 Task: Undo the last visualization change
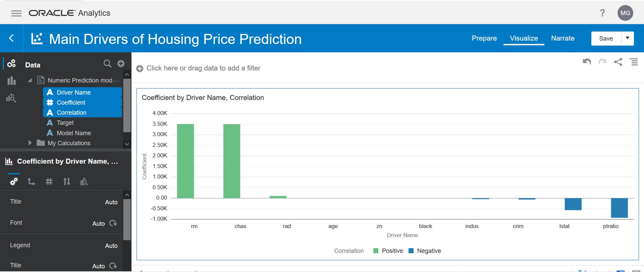[x=586, y=62]
